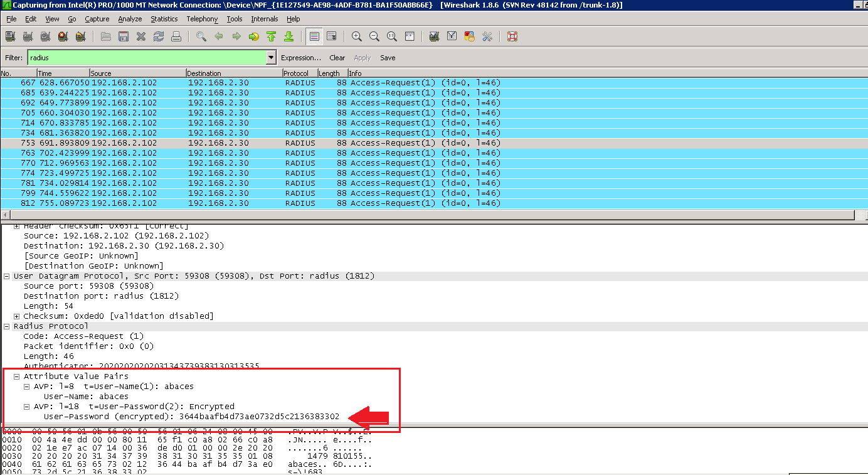Open the filter history dropdown
The image size is (868, 475).
tap(270, 57)
